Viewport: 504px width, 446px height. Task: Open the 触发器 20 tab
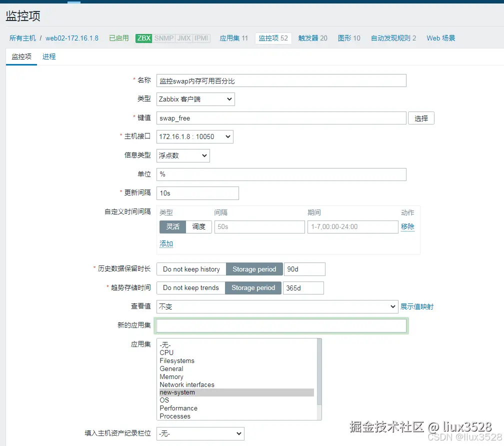312,38
